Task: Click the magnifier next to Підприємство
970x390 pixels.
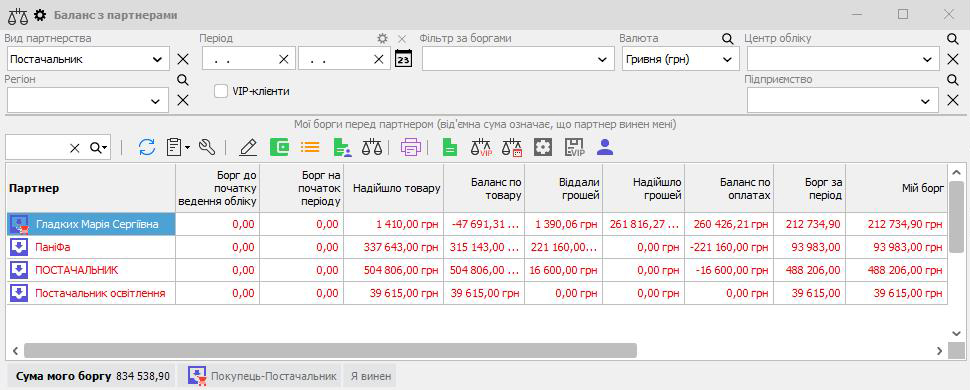Action: pyautogui.click(x=953, y=79)
